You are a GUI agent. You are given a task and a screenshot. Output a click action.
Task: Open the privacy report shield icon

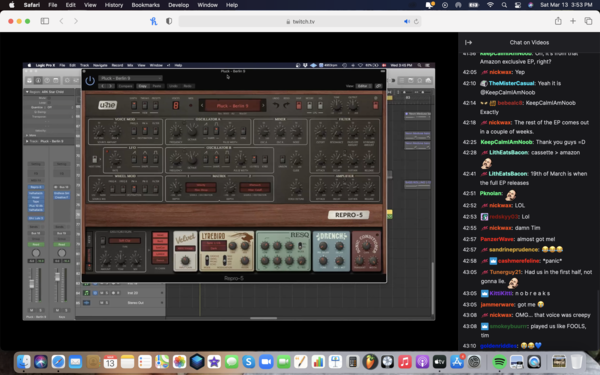click(x=169, y=21)
